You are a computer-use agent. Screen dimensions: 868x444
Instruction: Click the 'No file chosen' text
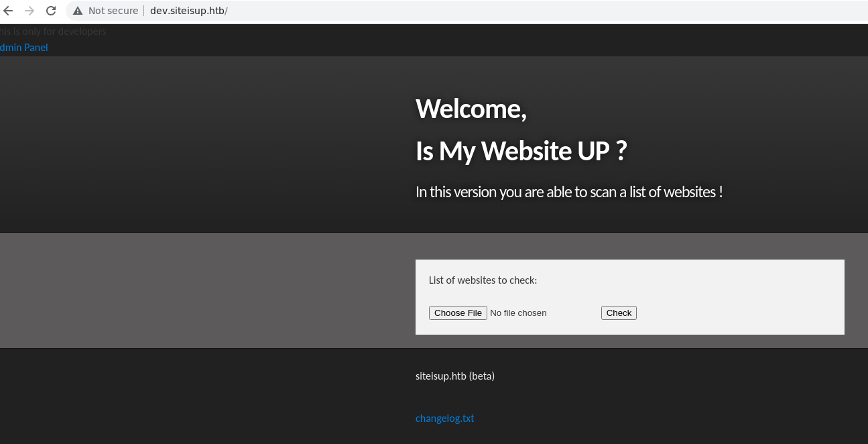(518, 313)
